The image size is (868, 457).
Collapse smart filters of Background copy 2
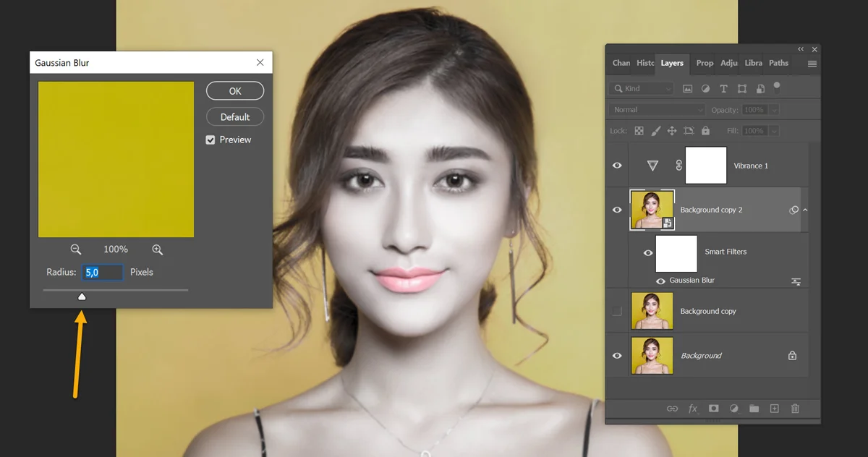pyautogui.click(x=805, y=210)
